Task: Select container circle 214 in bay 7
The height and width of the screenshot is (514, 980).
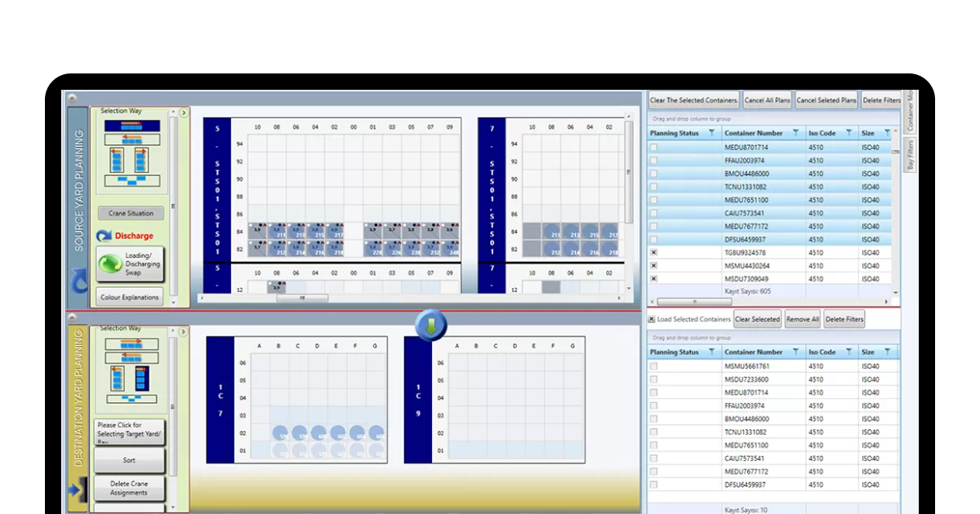Action: (571, 249)
